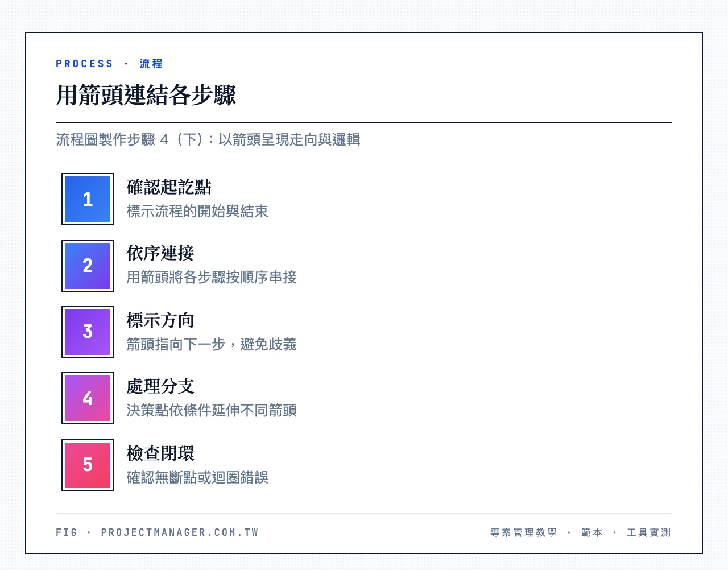This screenshot has height=570, width=728.
Task: Click the subtitle 流程圖製作步驟 4 (下)
Action: coord(129,139)
